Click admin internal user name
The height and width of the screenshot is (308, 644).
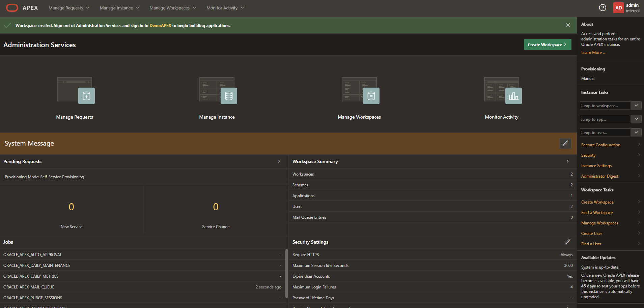coord(633,8)
